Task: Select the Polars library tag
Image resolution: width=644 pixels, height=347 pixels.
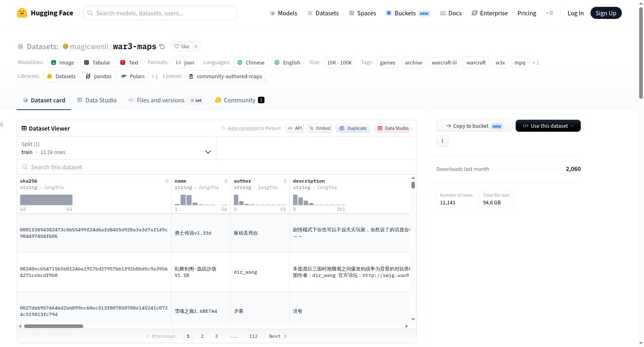Action: coord(133,76)
